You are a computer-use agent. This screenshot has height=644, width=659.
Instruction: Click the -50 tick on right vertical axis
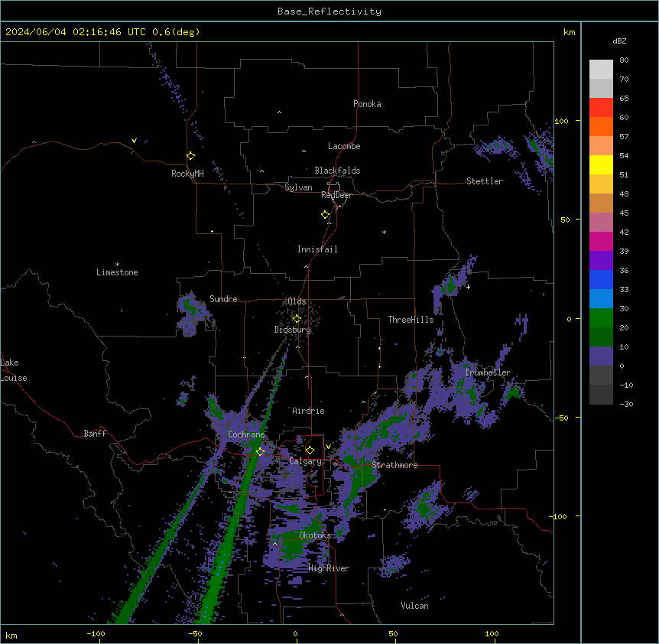point(561,418)
